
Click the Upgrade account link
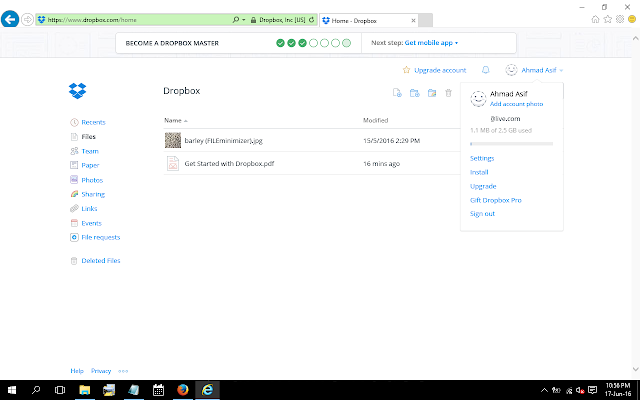(440, 70)
